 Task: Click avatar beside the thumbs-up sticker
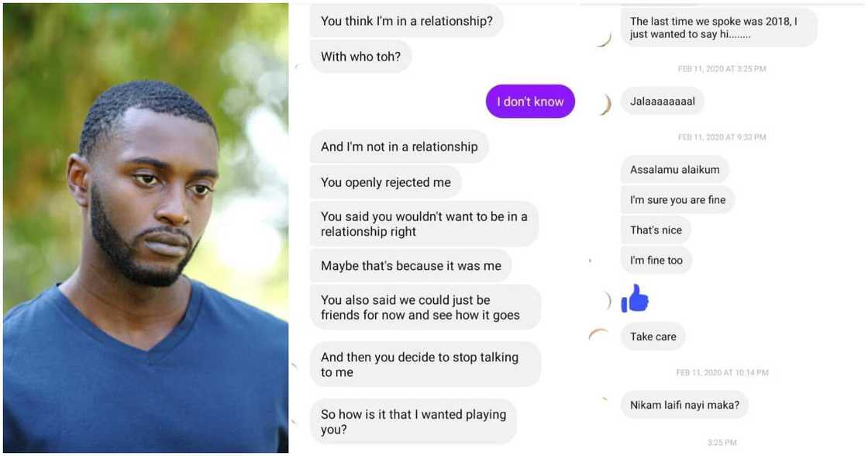(x=608, y=300)
